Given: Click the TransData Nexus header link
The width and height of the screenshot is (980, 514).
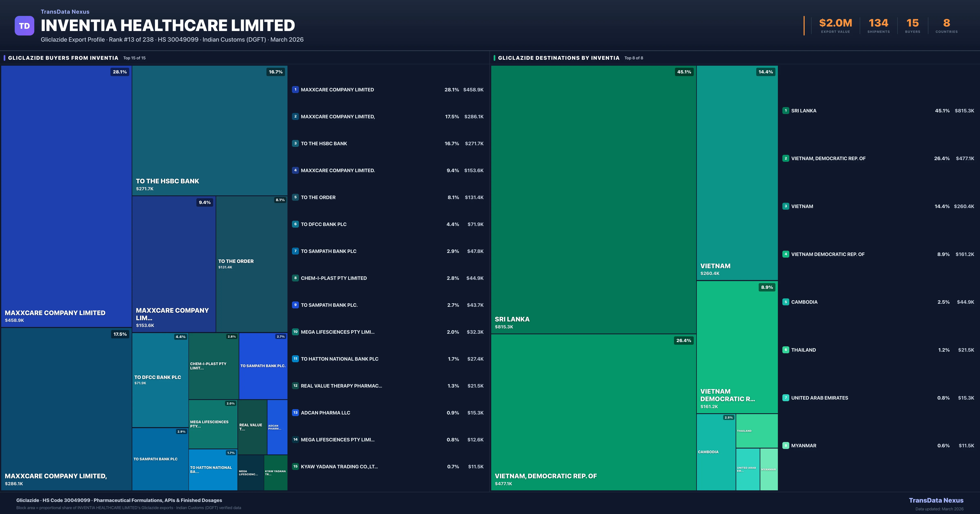Looking at the screenshot, I should tap(65, 12).
